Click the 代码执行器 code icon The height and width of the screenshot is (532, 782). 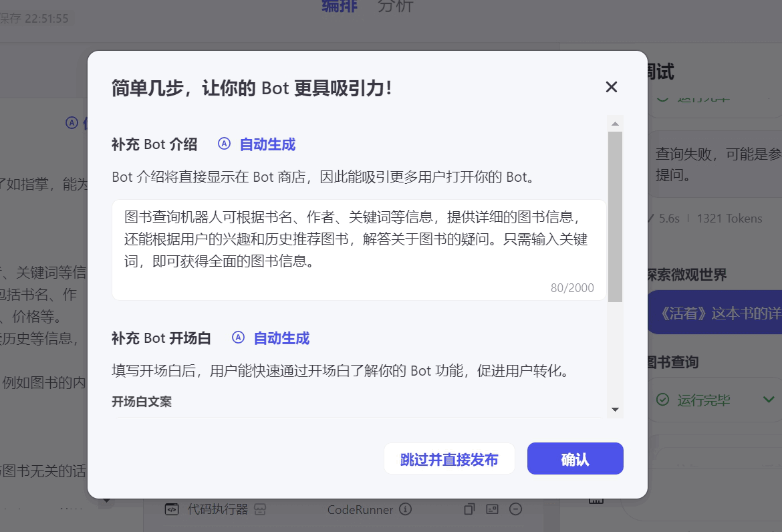click(172, 509)
